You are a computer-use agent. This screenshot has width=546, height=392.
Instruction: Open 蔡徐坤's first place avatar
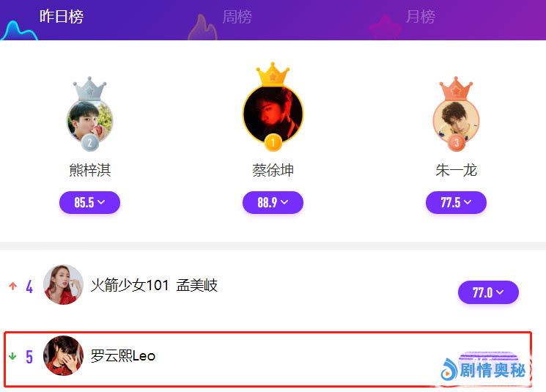click(273, 114)
